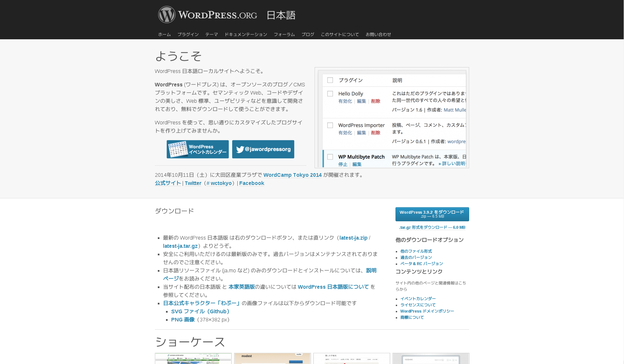
Task: Open the Twitter link under WordCamp notice
Action: pos(193,183)
